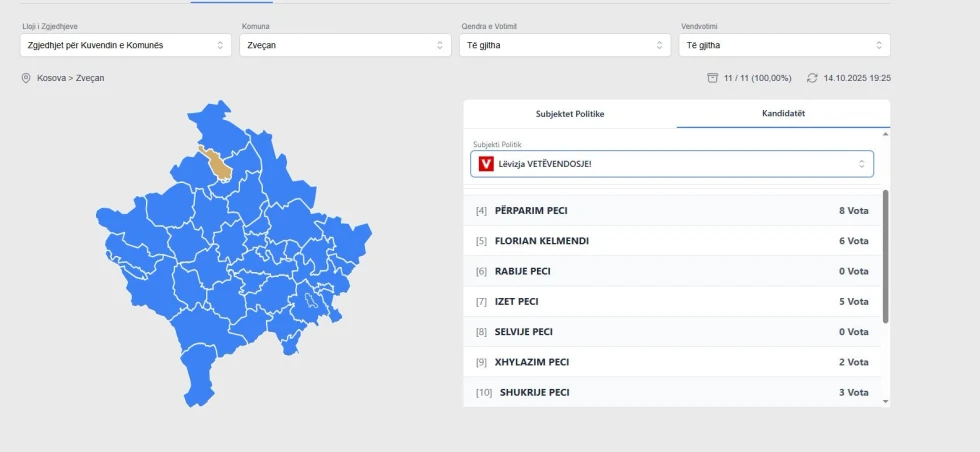Click the Kosova breadcrumb link
The height and width of the screenshot is (452, 980).
click(51, 78)
